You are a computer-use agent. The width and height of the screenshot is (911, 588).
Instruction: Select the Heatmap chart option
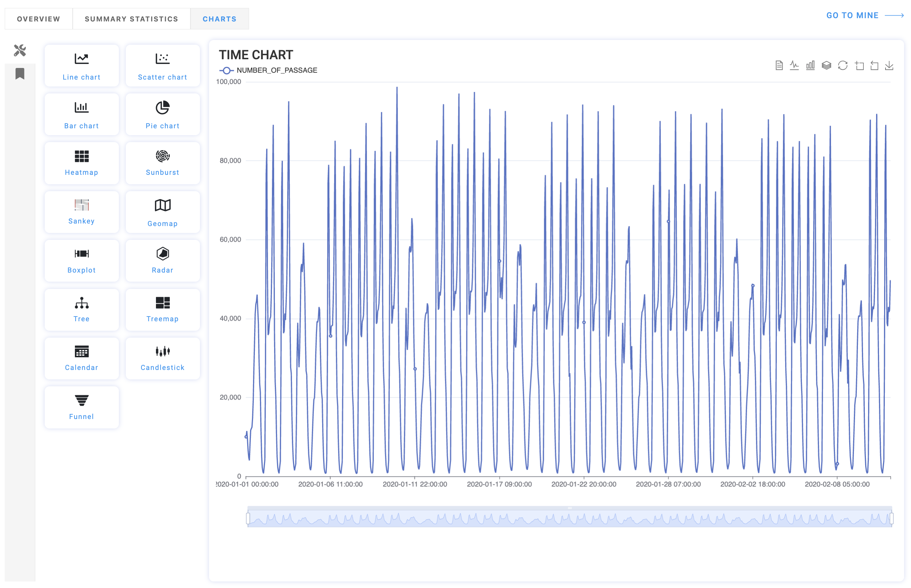point(81,163)
